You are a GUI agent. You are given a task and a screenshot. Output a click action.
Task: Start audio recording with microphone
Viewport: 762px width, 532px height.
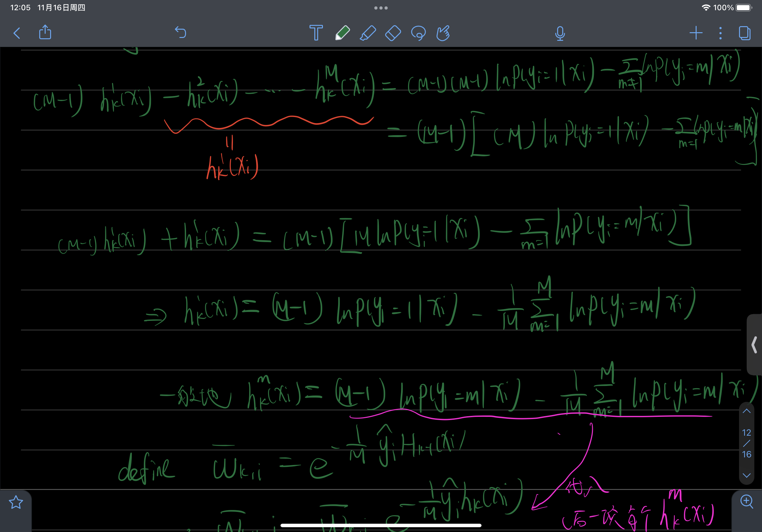pos(560,33)
